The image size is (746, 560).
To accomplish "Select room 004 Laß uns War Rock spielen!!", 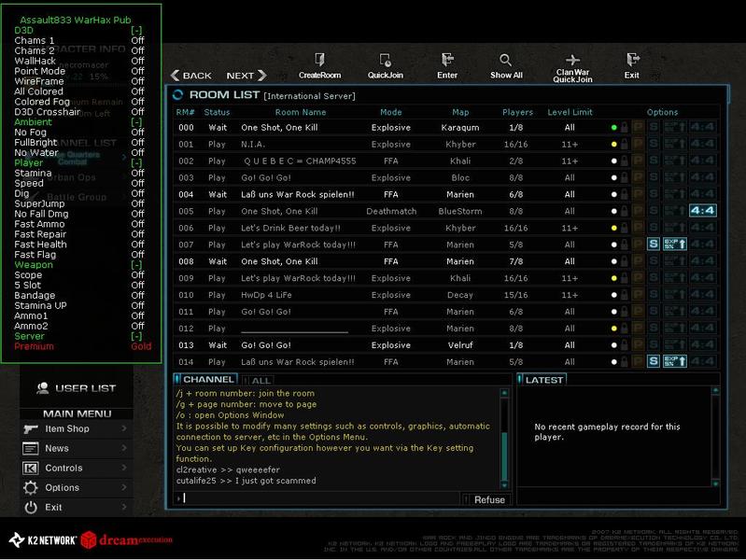I will click(x=445, y=194).
